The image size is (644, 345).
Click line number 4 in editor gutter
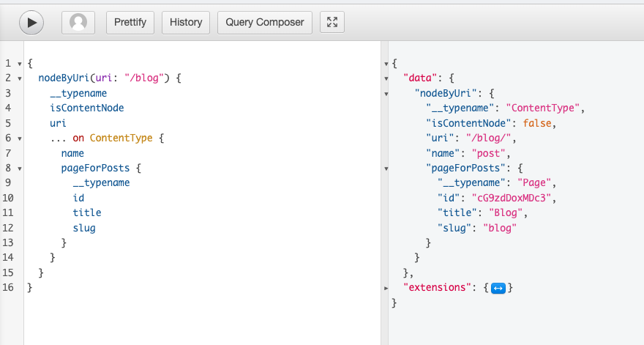8,108
